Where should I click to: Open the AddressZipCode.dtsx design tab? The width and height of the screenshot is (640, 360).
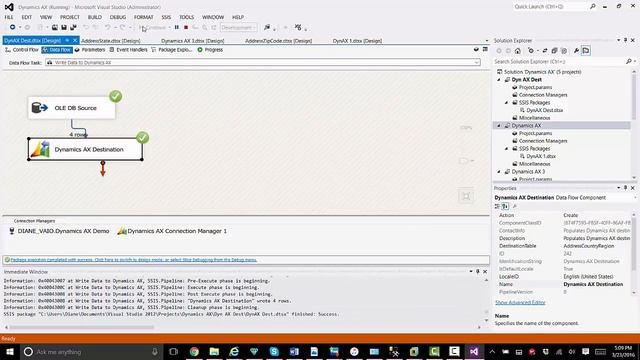coord(278,41)
